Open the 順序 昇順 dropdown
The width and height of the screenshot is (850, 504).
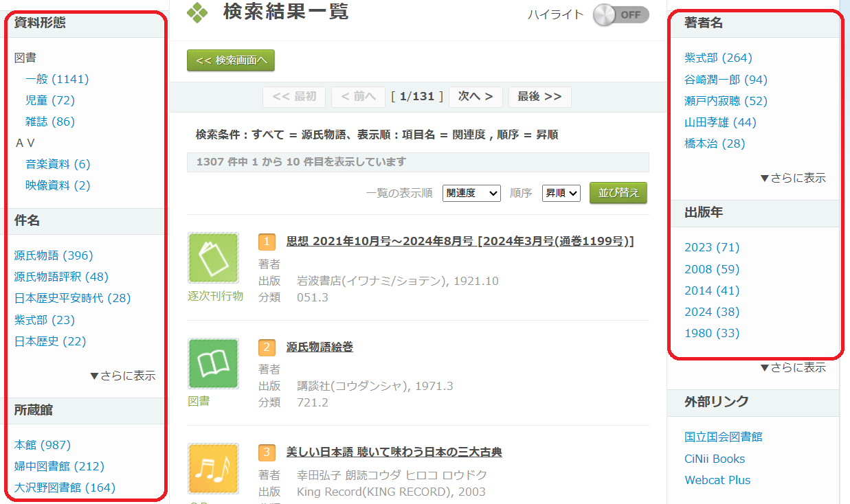click(561, 193)
